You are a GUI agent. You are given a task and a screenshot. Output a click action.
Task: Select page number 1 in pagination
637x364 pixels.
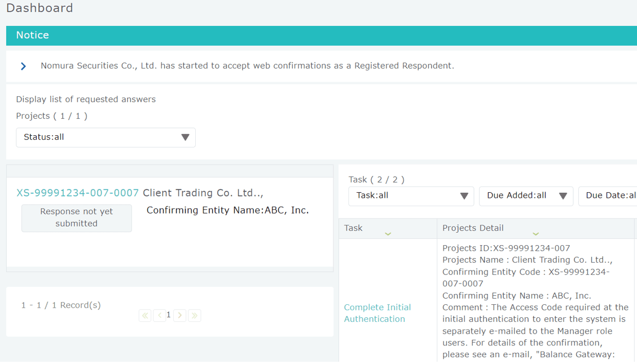pos(169,316)
